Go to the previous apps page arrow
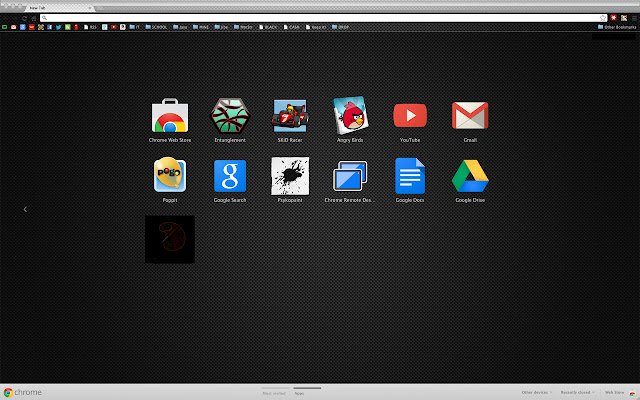 click(x=25, y=209)
